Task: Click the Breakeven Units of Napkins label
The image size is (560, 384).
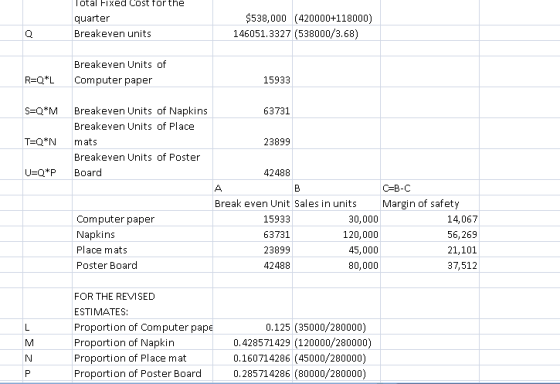Action: 141,111
